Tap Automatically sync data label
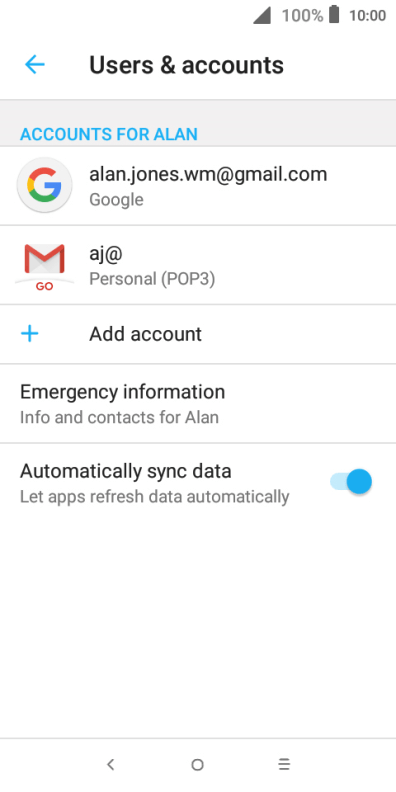The image size is (396, 792). (125, 471)
